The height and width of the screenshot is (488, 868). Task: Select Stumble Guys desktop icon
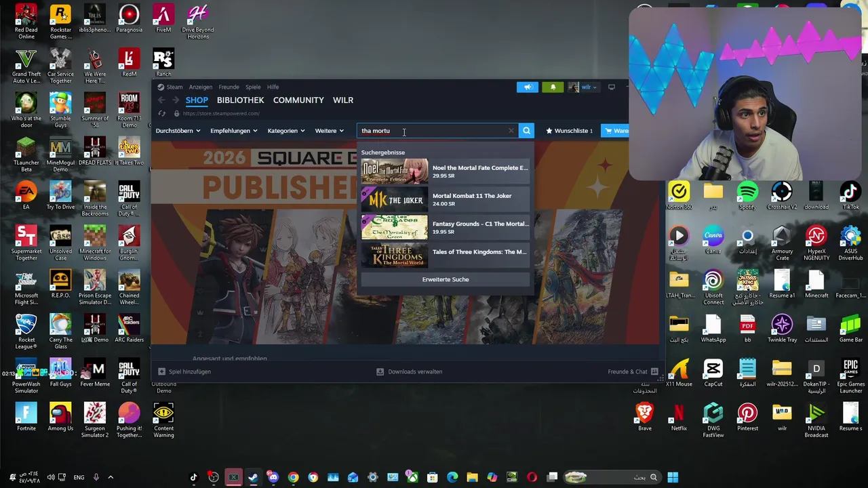click(x=60, y=110)
